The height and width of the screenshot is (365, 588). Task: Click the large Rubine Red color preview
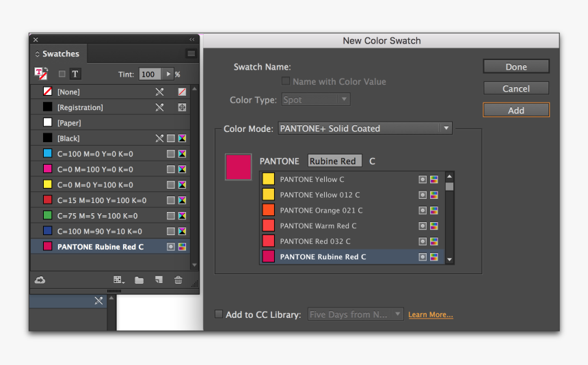click(238, 167)
